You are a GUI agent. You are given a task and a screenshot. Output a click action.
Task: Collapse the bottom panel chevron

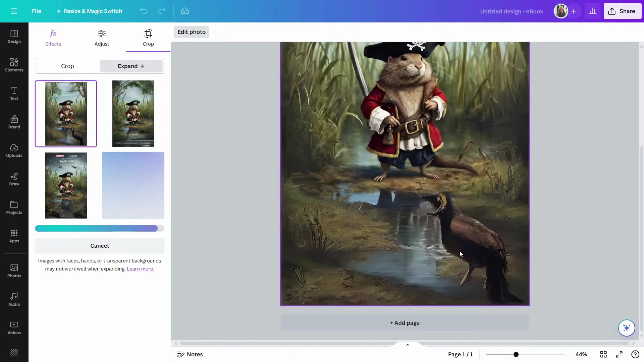[408, 345]
